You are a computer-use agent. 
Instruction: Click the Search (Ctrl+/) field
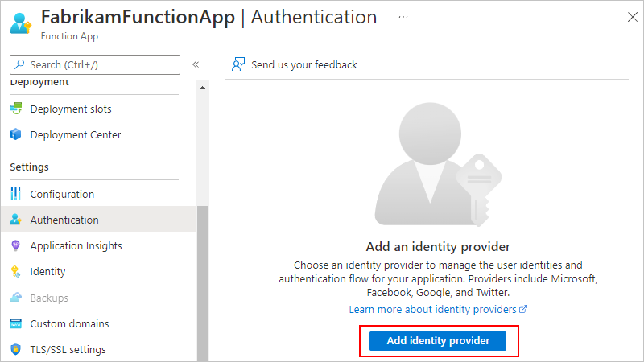(95, 64)
